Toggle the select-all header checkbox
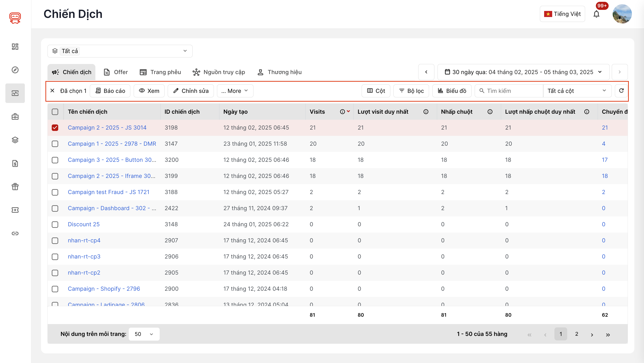 [x=55, y=112]
